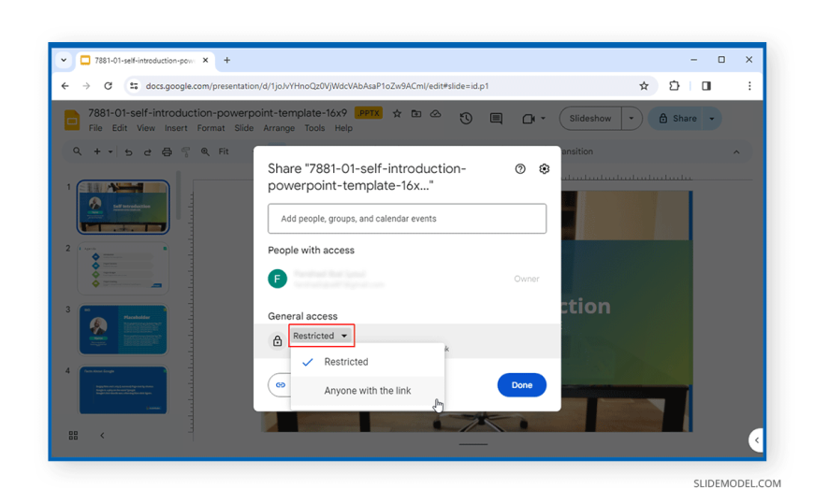
Task: Open a new browser tab
Action: click(x=226, y=60)
